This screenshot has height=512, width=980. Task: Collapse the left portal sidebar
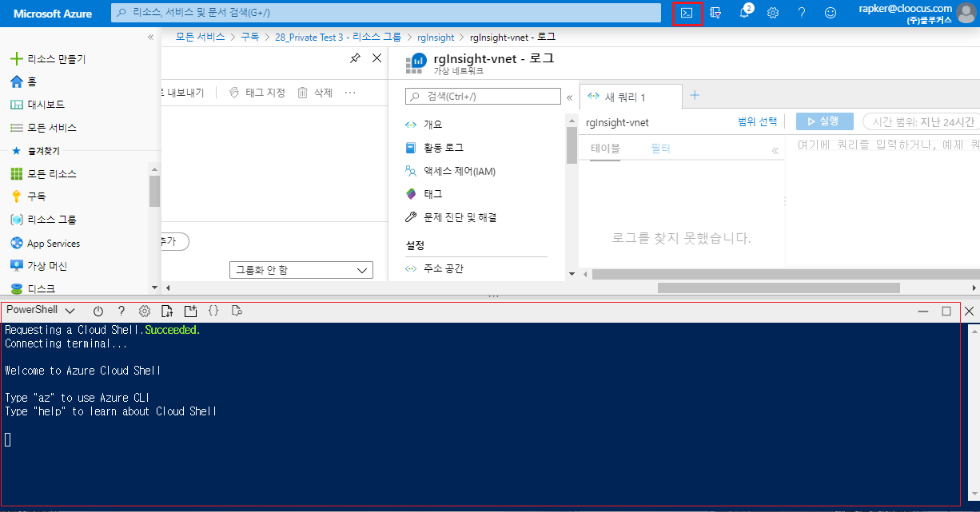[150, 38]
